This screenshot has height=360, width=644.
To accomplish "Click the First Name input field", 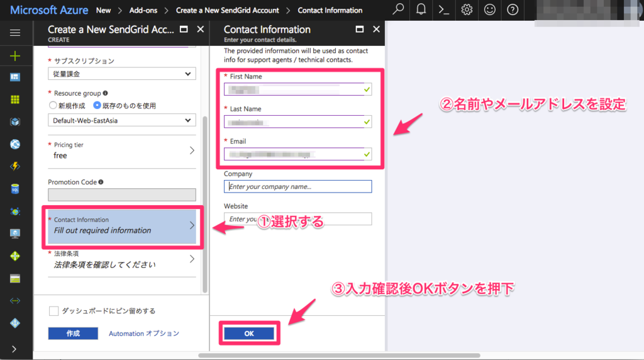I will point(297,89).
